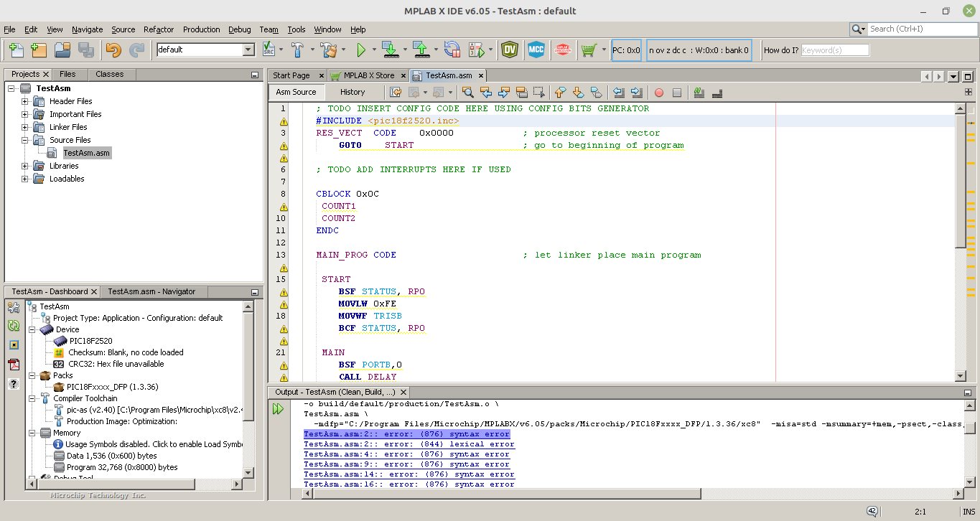Click the History view button
980x521 pixels.
point(352,92)
